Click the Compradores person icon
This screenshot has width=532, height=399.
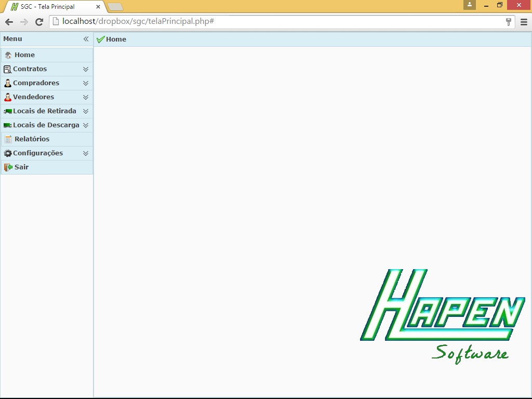tap(7, 83)
